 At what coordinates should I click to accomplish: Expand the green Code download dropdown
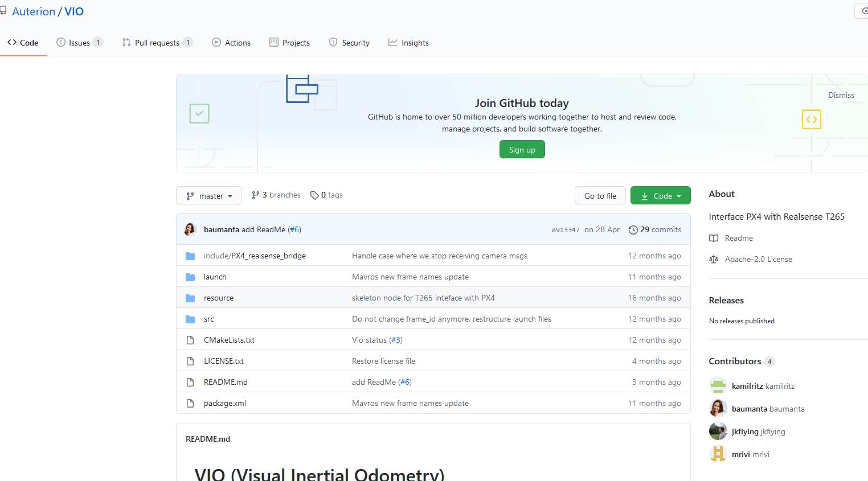point(661,196)
